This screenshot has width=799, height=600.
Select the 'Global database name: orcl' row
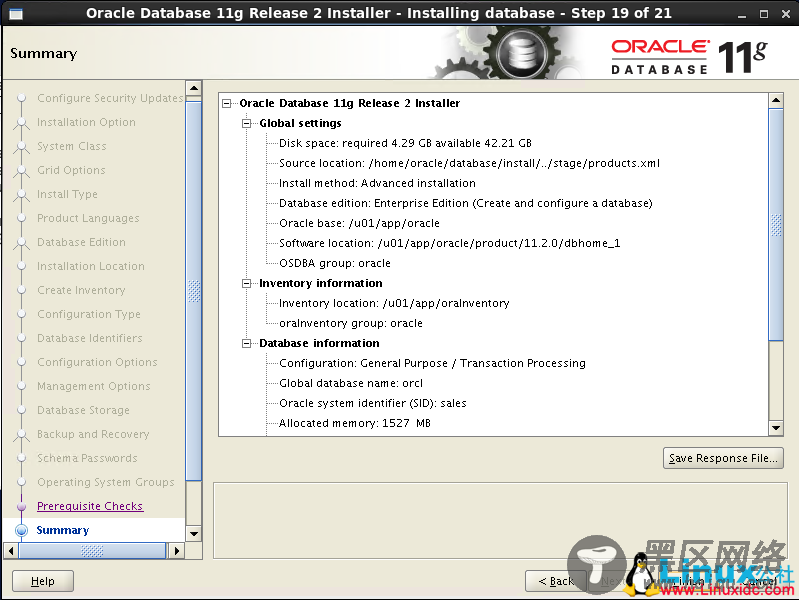click(x=351, y=383)
